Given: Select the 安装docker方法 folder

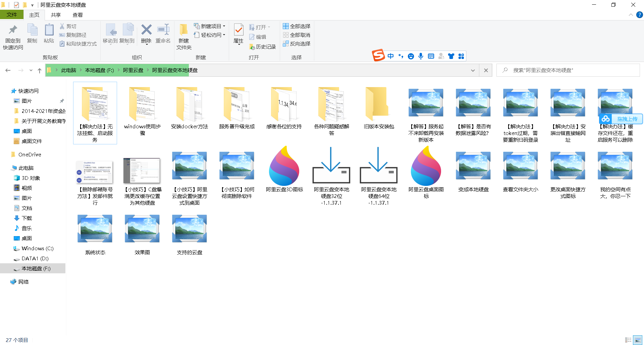Looking at the screenshot, I should [190, 108].
